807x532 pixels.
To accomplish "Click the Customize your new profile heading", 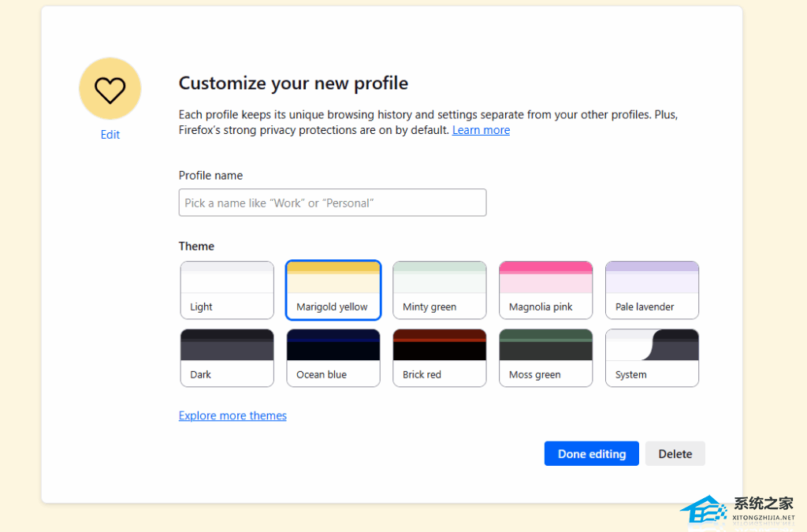I will coord(293,83).
